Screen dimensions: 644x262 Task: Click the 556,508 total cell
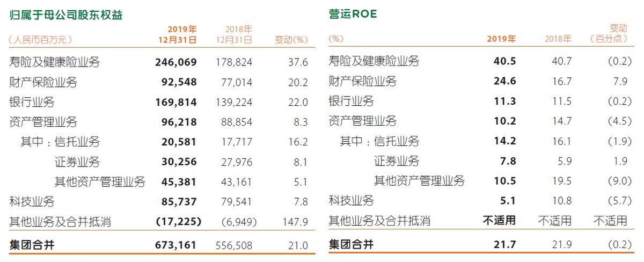coord(233,245)
